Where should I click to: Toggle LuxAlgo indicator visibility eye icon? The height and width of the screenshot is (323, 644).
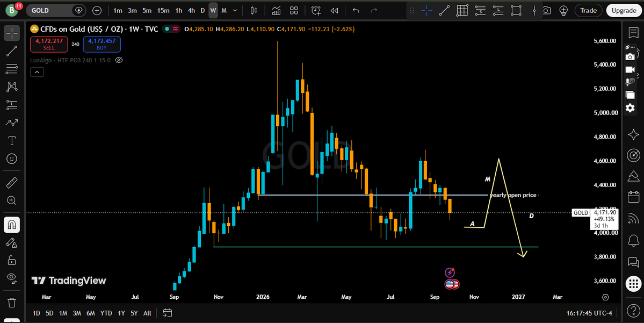119,60
